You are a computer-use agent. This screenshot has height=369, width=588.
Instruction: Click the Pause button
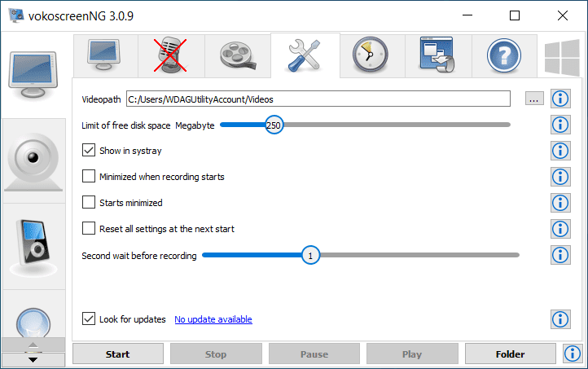(x=314, y=354)
